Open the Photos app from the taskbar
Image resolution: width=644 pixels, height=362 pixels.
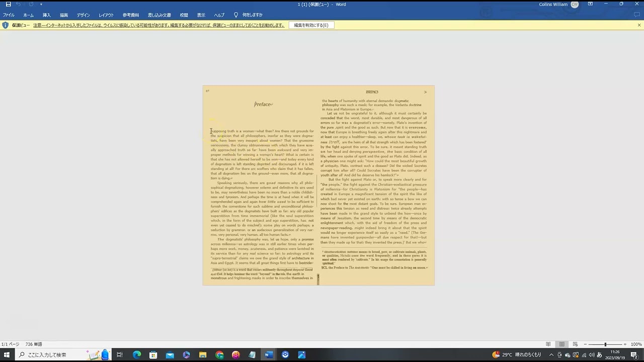click(302, 355)
